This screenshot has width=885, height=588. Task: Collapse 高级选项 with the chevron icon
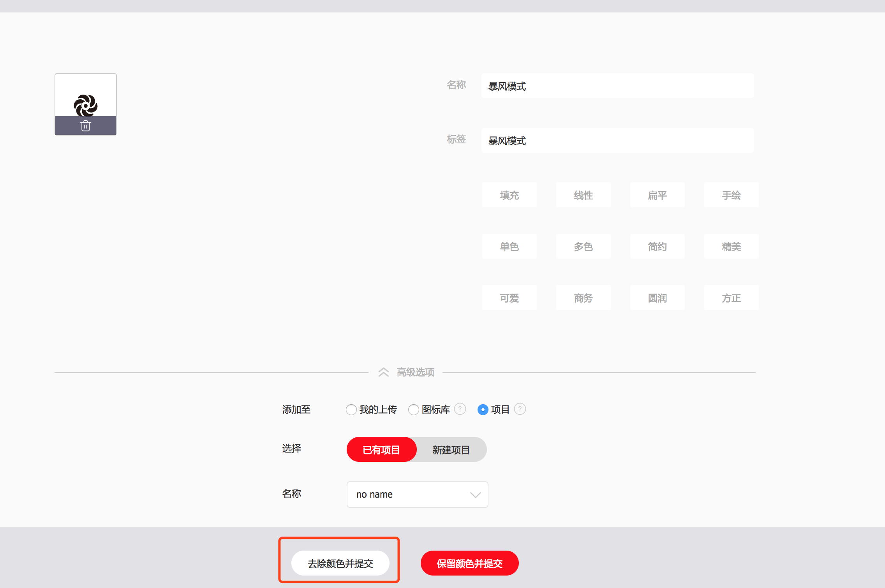(x=384, y=372)
